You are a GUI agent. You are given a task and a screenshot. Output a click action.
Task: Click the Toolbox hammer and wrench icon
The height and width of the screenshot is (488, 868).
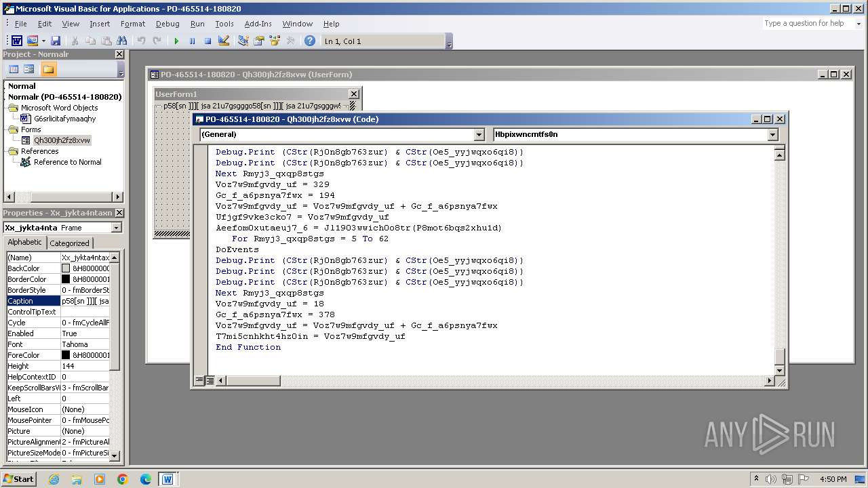(290, 41)
